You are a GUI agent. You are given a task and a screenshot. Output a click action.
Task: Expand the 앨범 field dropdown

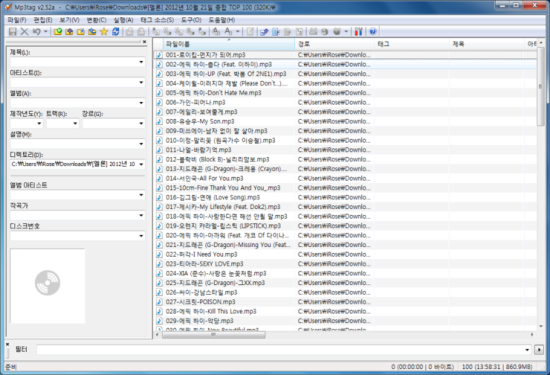[141, 103]
